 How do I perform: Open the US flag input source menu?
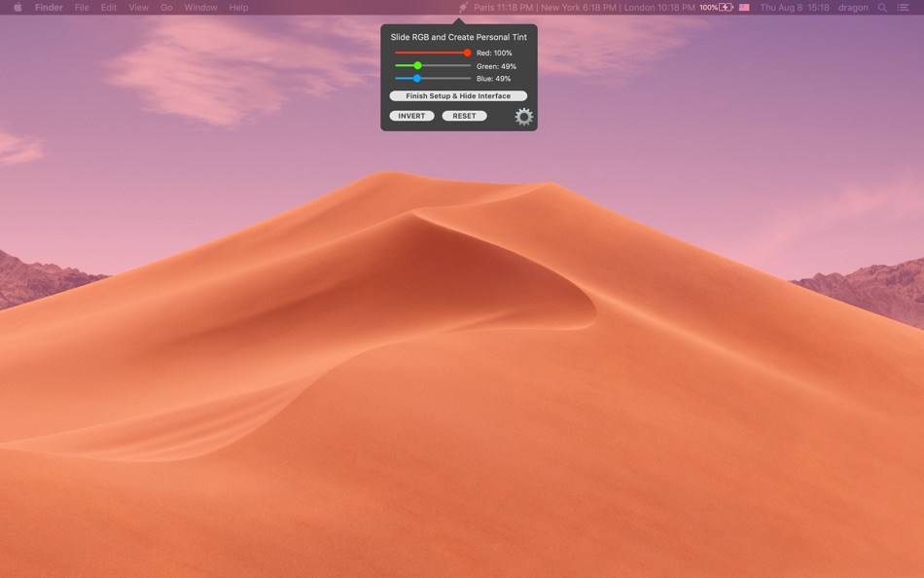coord(744,8)
